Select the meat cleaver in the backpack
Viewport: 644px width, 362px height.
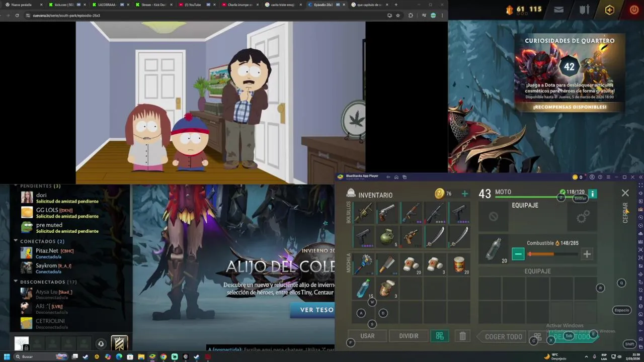pyautogui.click(x=387, y=264)
